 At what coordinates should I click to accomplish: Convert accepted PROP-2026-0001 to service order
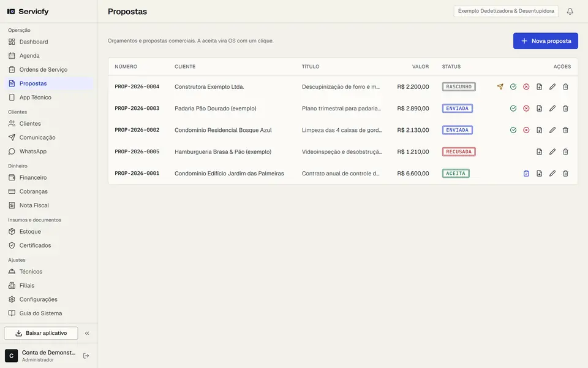pos(526,174)
